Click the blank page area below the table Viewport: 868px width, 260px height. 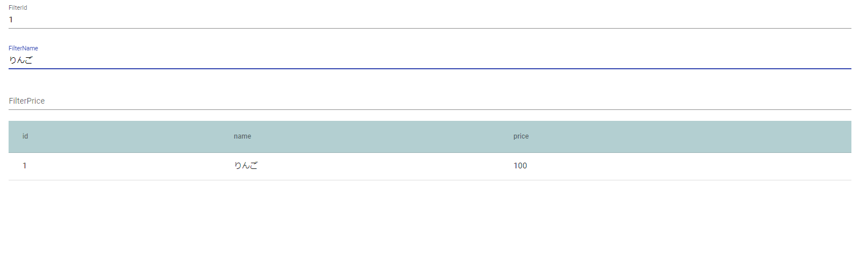[x=430, y=220]
